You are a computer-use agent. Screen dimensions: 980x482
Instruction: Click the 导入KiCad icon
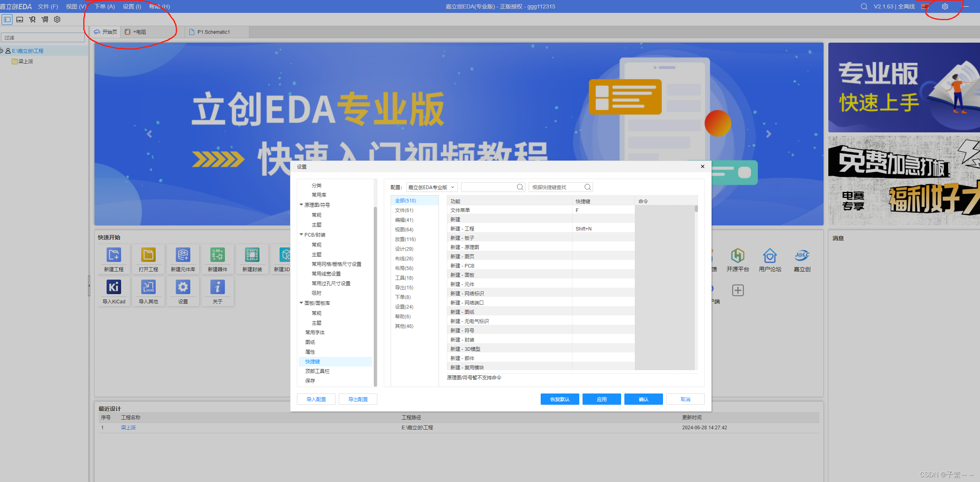click(x=113, y=287)
